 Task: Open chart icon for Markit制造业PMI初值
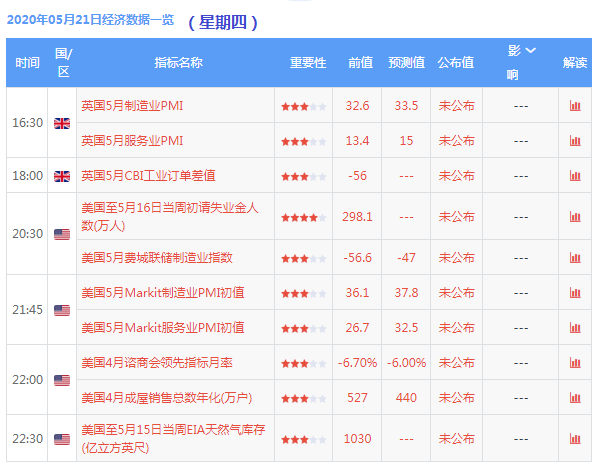pos(575,293)
